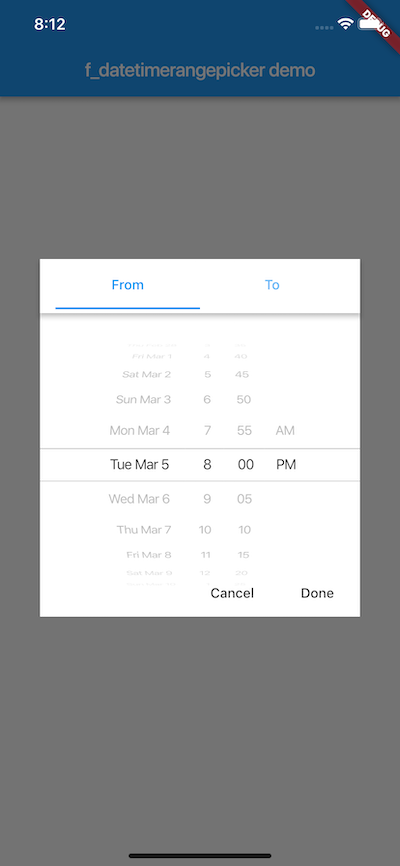Tap the 8:12 clock in status bar
Screen dimensions: 400x866
coord(50,24)
